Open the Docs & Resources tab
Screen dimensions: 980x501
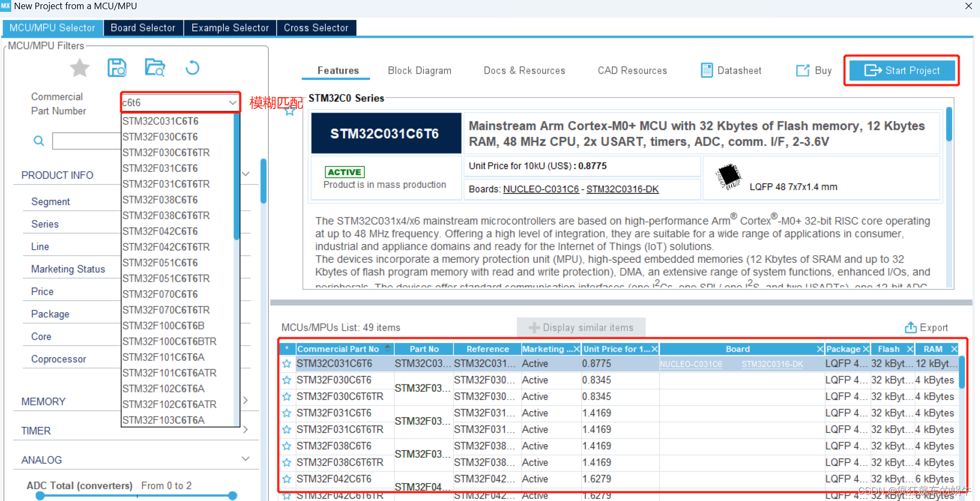[524, 70]
